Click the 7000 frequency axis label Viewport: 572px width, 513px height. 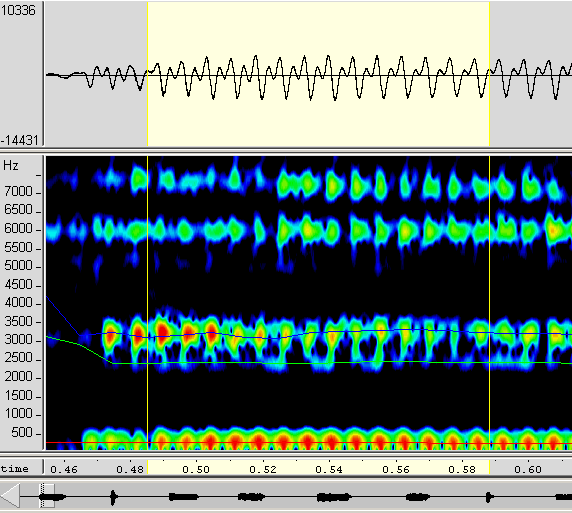pyautogui.click(x=18, y=191)
